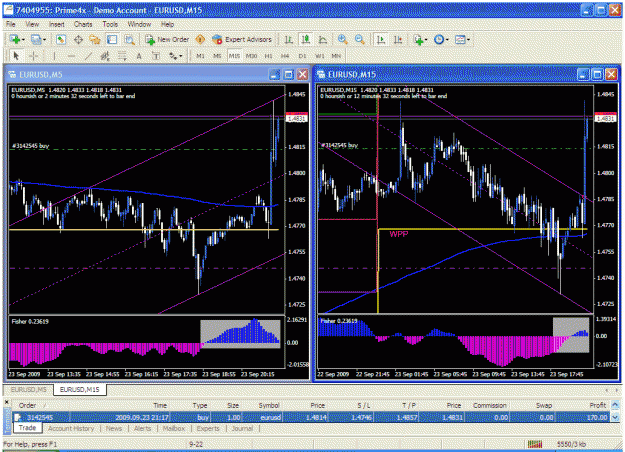Select the Text Label tool
Screen dimensions: 625x452
click(x=156, y=56)
